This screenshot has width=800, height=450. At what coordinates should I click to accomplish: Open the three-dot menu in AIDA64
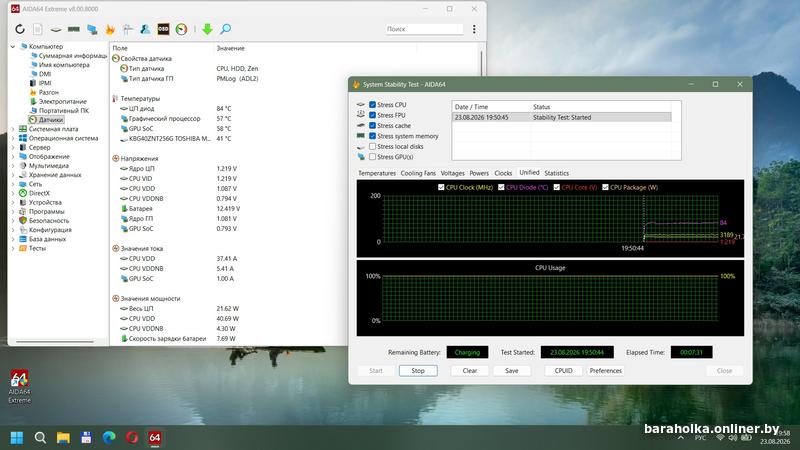(474, 29)
